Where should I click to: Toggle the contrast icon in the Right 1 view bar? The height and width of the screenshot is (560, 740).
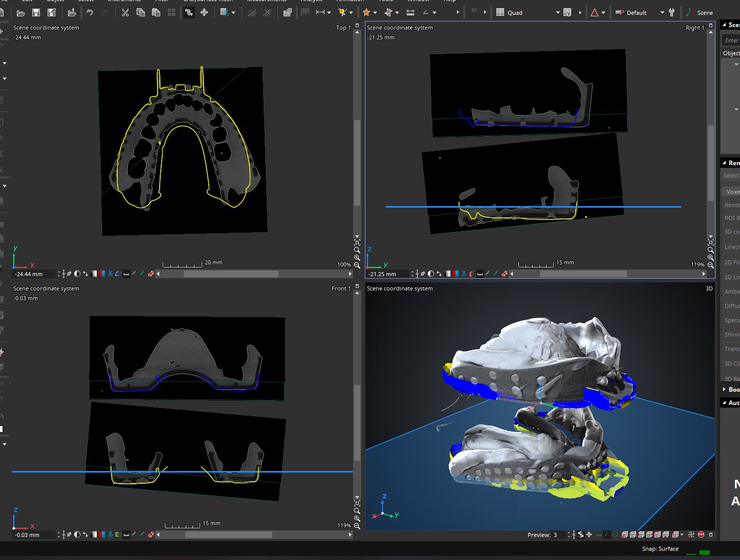pyautogui.click(x=431, y=274)
